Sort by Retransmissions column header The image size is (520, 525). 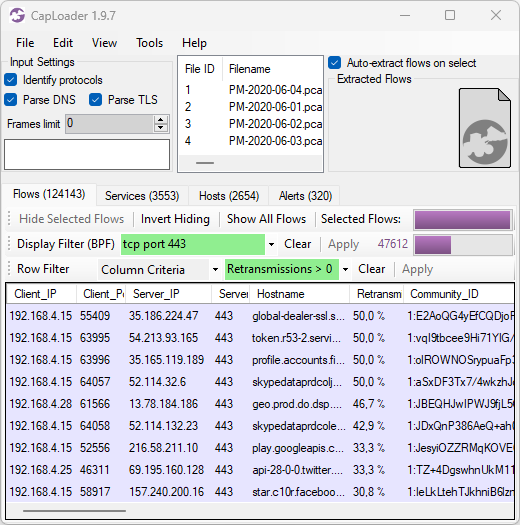click(x=377, y=294)
